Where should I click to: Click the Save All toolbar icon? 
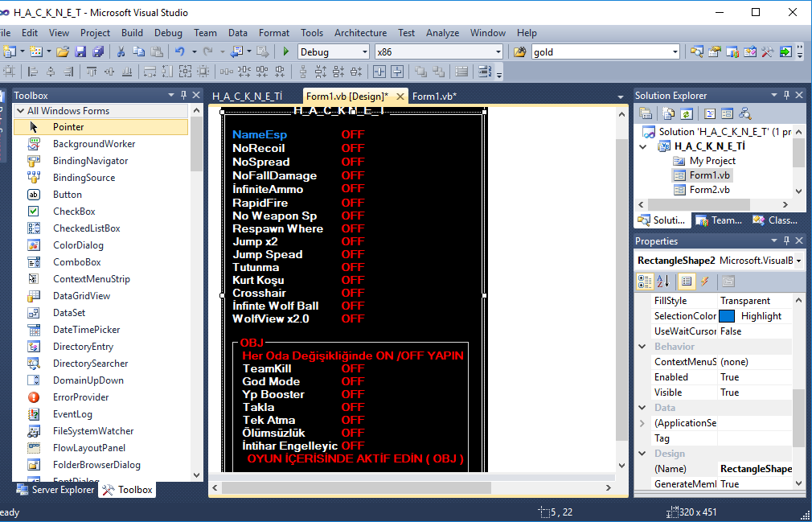tap(98, 51)
